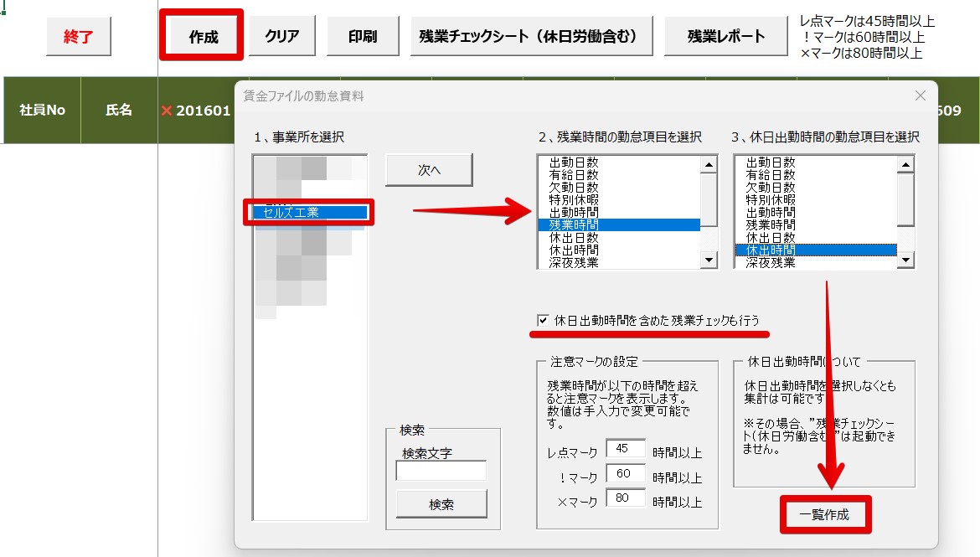Focus the ×マーク hours field
The image size is (980, 557).
point(626,498)
